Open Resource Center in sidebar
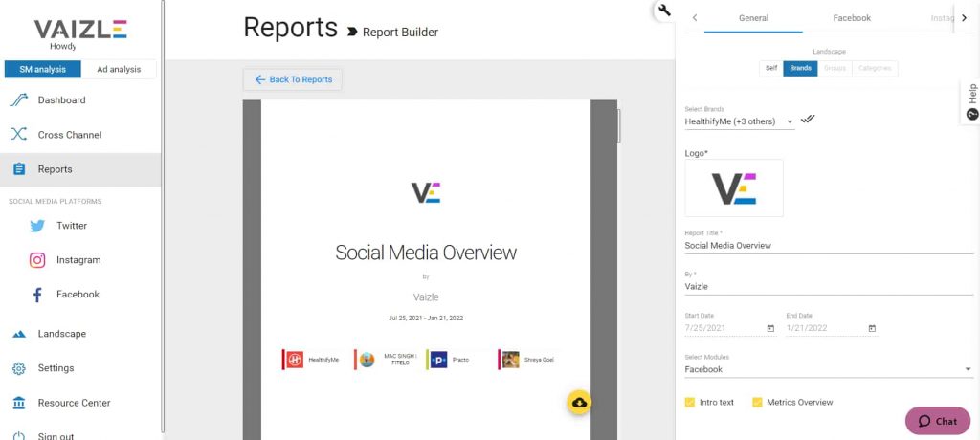 click(80, 403)
